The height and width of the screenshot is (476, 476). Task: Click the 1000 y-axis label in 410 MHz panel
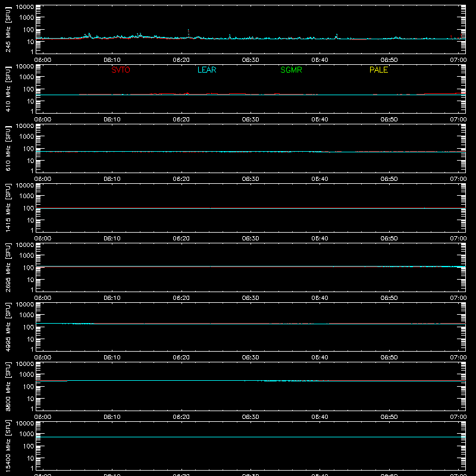[x=27, y=77]
